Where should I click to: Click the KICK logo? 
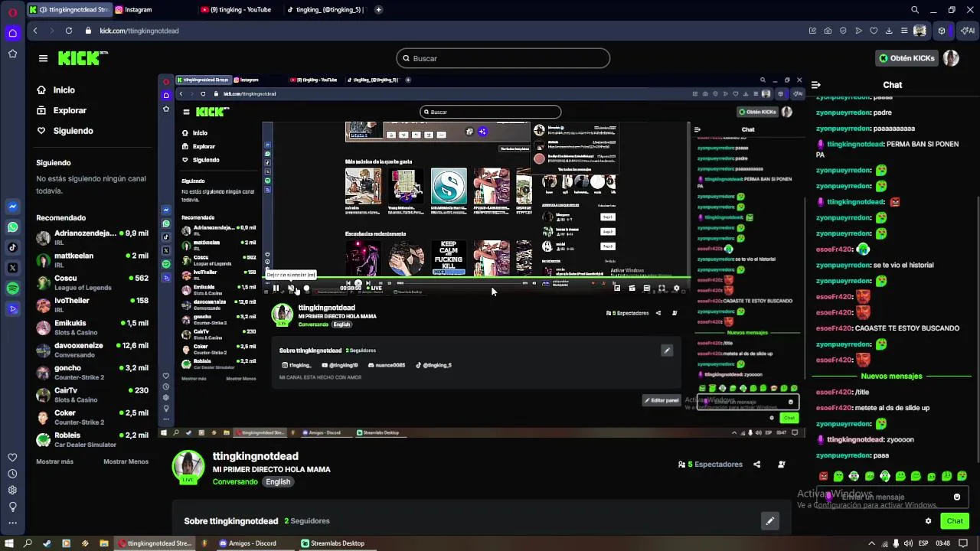click(x=83, y=58)
